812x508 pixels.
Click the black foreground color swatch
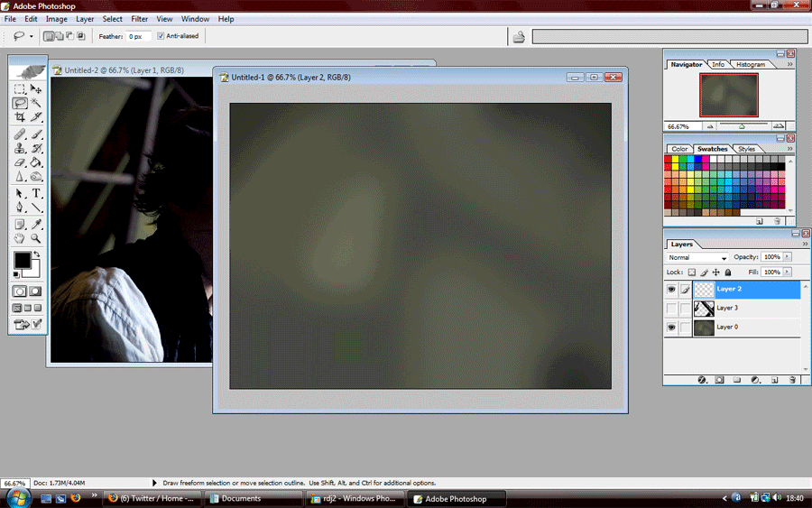pos(22,261)
